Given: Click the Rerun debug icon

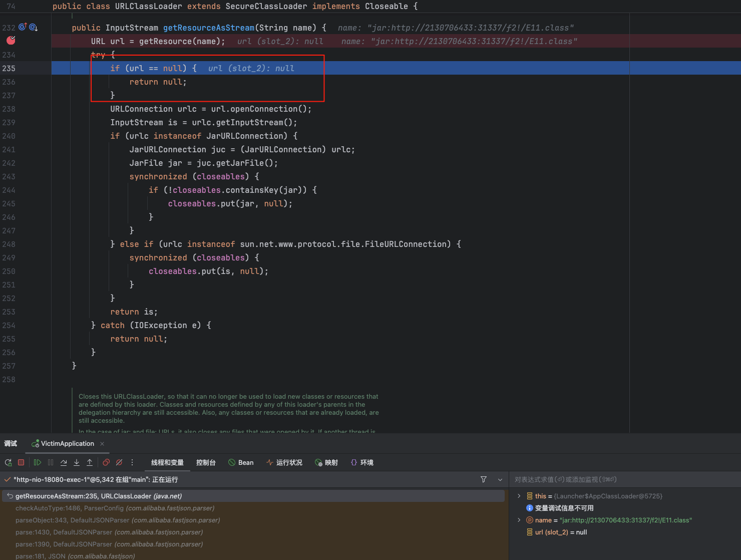Looking at the screenshot, I should [x=9, y=462].
